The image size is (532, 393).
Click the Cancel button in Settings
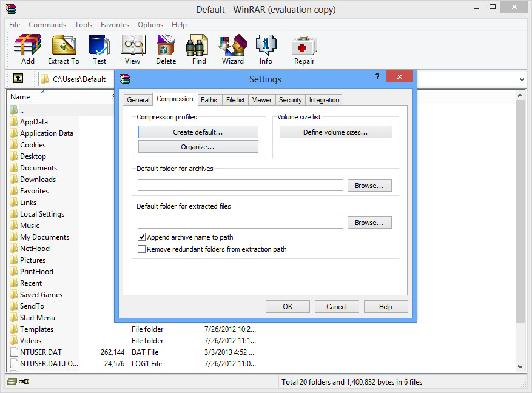pos(337,306)
